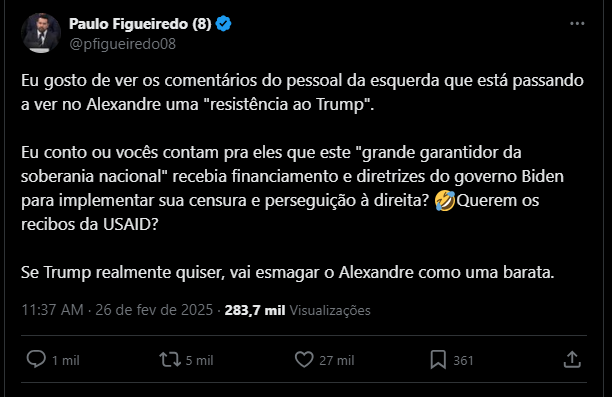Click the 361 bookmarks count

(463, 360)
